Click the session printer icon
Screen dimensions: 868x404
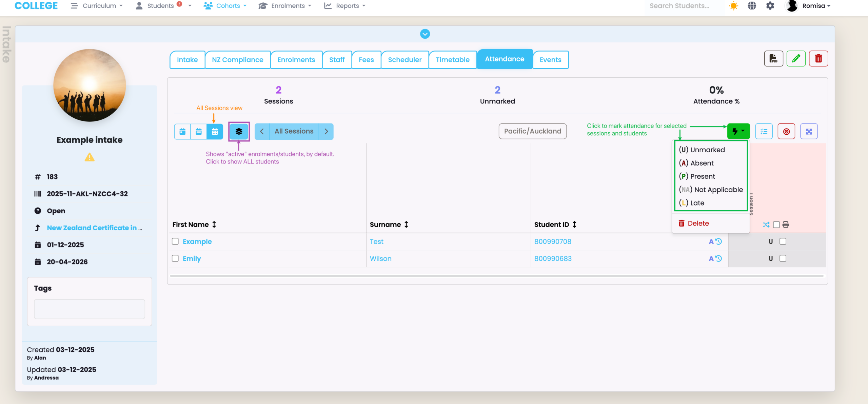point(786,225)
